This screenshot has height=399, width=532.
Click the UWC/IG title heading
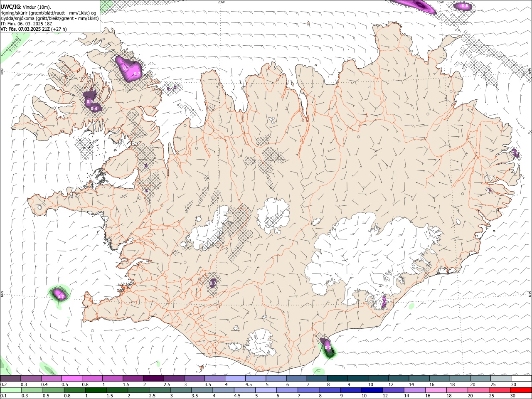tap(10, 7)
